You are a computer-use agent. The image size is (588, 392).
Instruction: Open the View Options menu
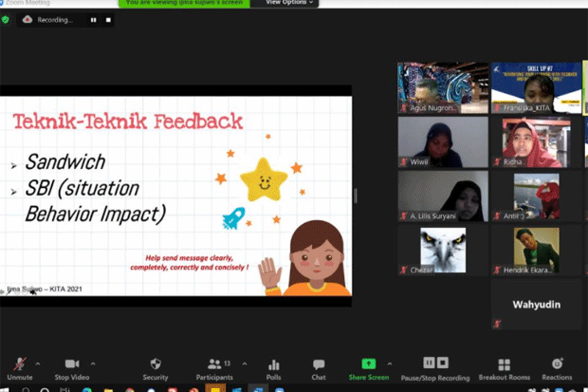pyautogui.click(x=288, y=3)
